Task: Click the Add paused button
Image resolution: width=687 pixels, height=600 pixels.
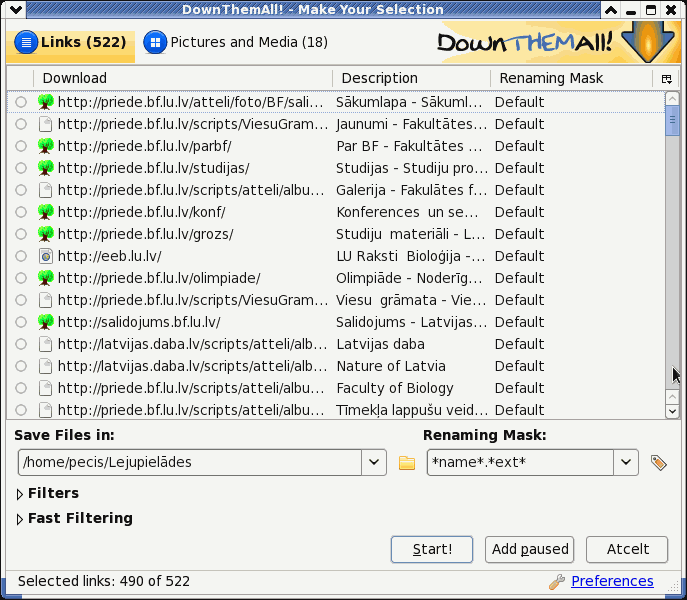Action: (x=529, y=549)
